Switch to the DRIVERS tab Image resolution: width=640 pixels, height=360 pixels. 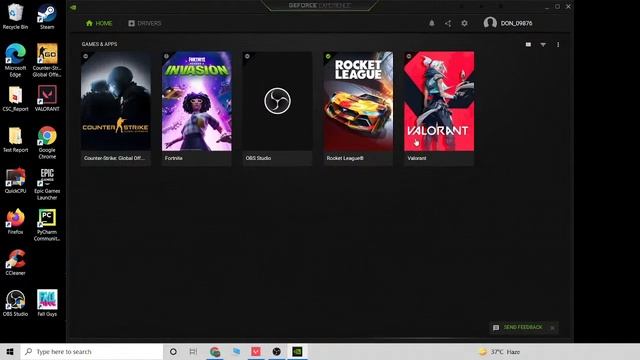pos(144,23)
